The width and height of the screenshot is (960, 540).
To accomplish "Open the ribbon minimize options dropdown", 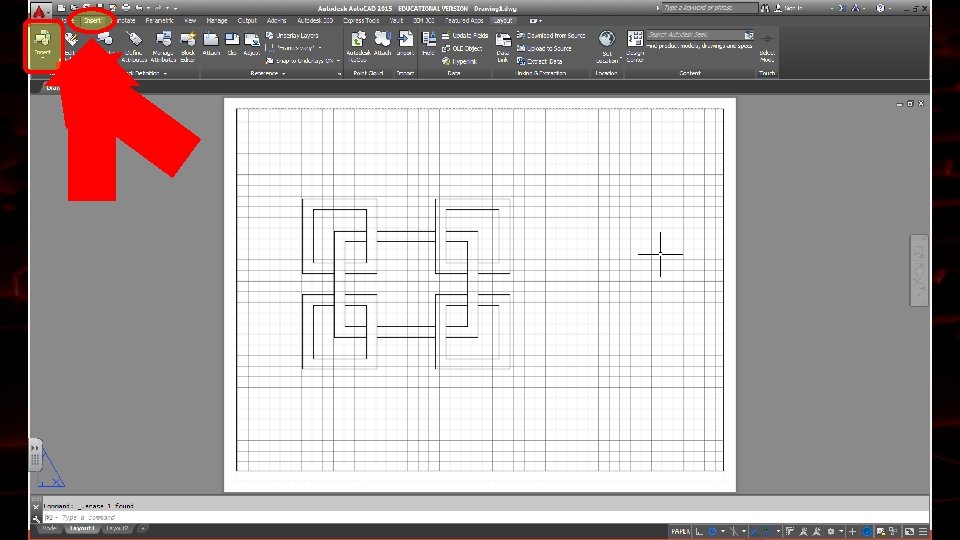I will tap(536, 21).
